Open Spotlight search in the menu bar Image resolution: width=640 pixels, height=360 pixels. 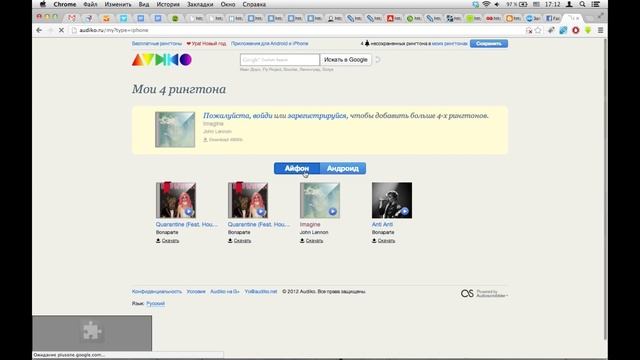coord(582,4)
